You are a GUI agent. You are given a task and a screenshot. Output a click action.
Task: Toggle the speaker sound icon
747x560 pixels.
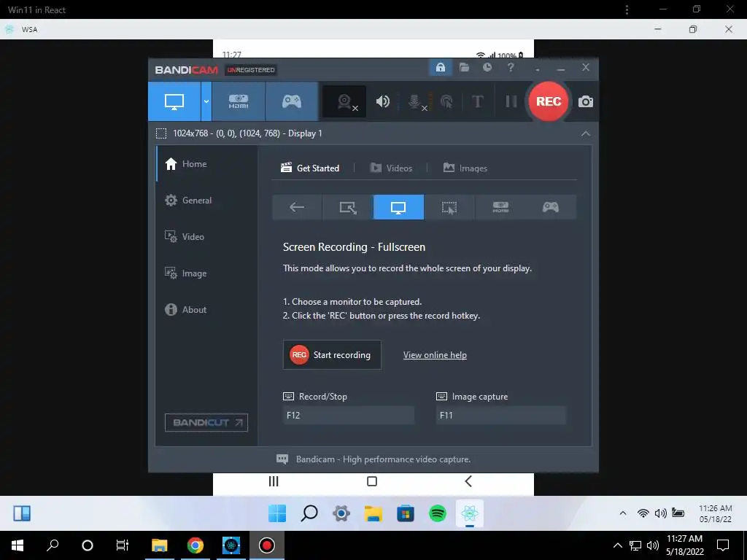pos(382,101)
